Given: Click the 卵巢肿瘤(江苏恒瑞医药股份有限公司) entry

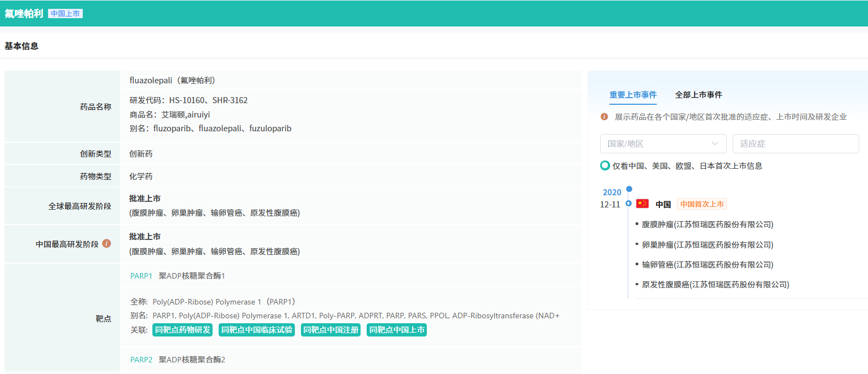Looking at the screenshot, I should [707, 245].
